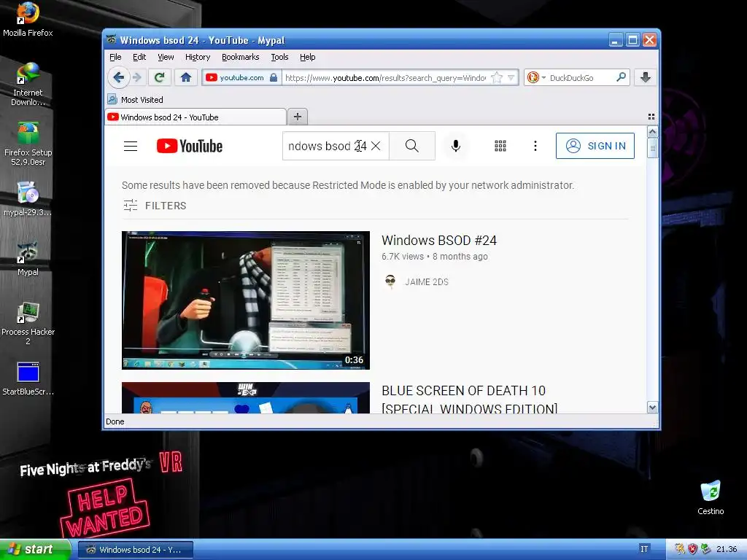Click the IT language indicator in taskbar
The image size is (747, 560).
(644, 549)
